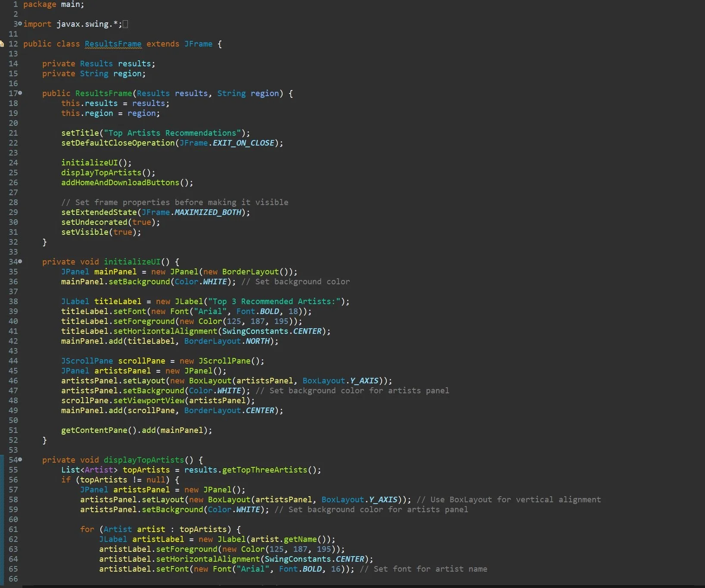Click the "Top Artists Recommendations" string on line 21
705x588 pixels.
click(172, 133)
